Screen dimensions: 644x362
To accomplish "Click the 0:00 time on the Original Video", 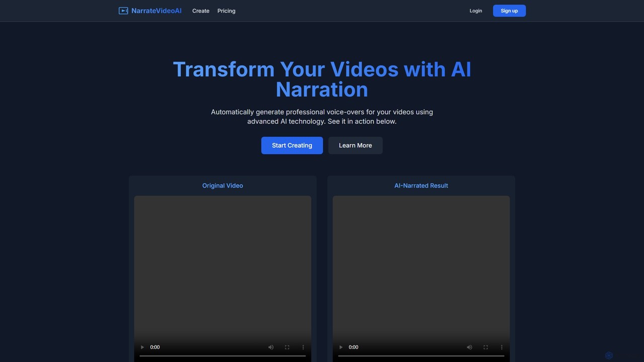I will point(155,347).
